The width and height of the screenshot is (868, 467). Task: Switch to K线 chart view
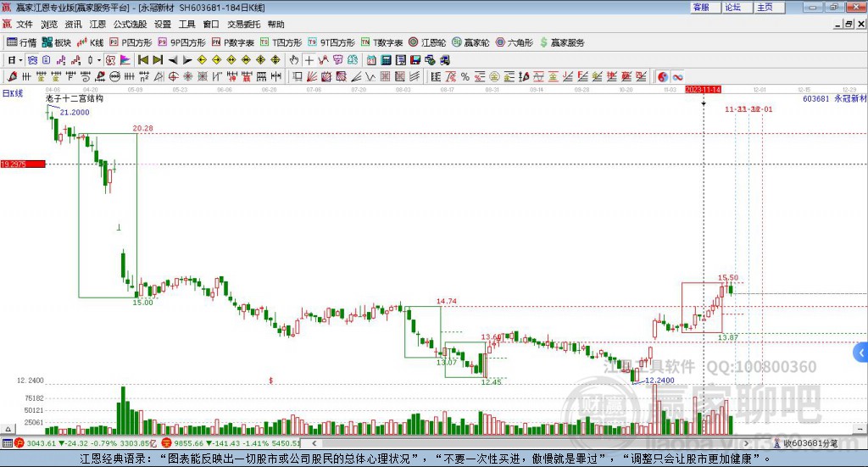pyautogui.click(x=90, y=42)
